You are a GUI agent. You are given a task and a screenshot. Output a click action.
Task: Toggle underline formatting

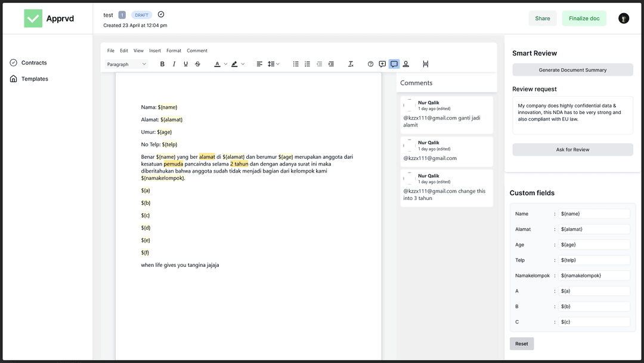click(185, 64)
